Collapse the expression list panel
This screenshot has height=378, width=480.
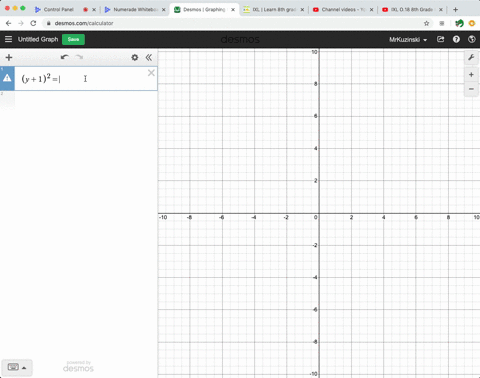(149, 57)
